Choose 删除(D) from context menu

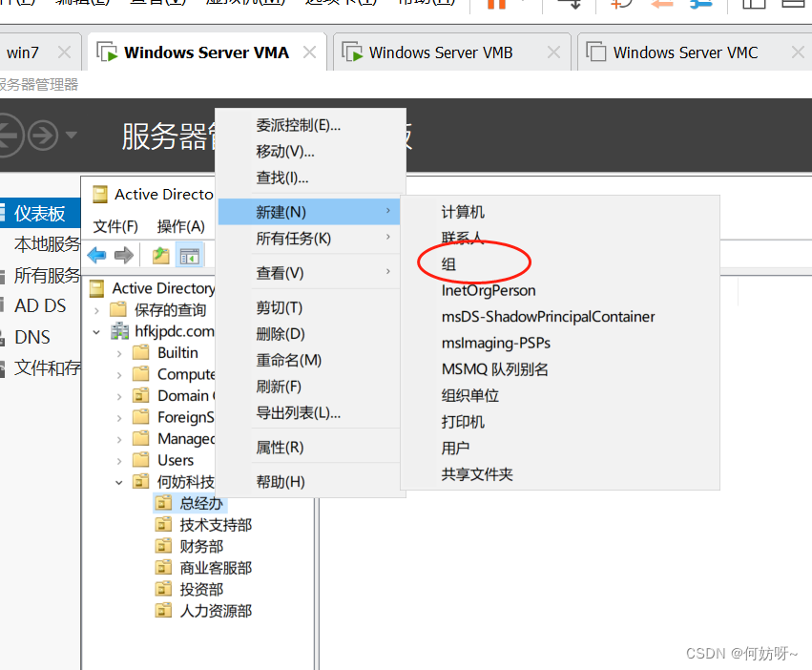pyautogui.click(x=281, y=334)
